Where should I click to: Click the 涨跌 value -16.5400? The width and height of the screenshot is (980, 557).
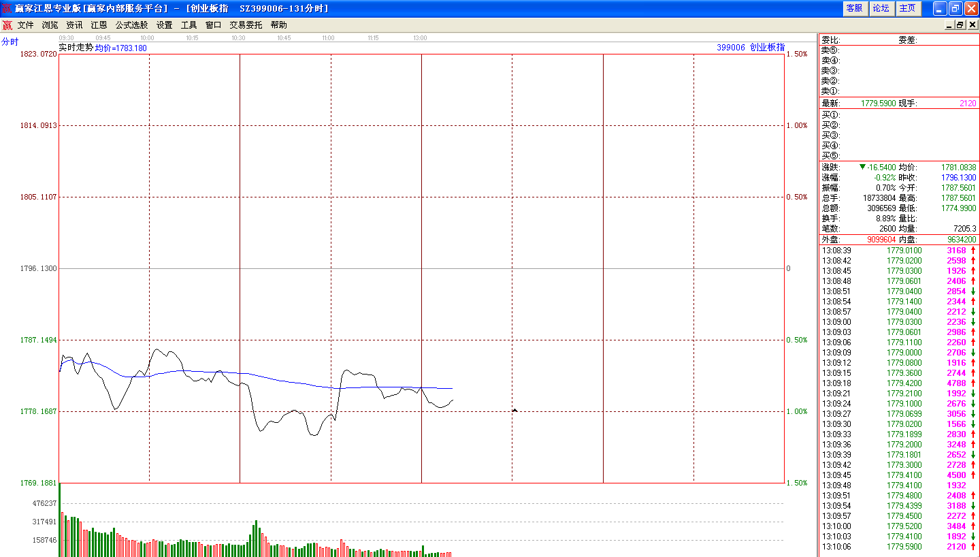tap(881, 168)
